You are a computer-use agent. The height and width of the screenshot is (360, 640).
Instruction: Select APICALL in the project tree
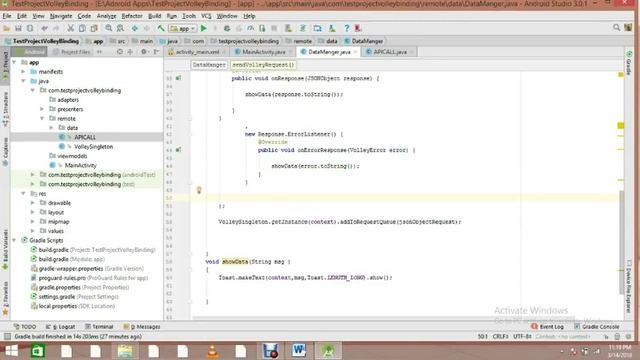(85, 137)
